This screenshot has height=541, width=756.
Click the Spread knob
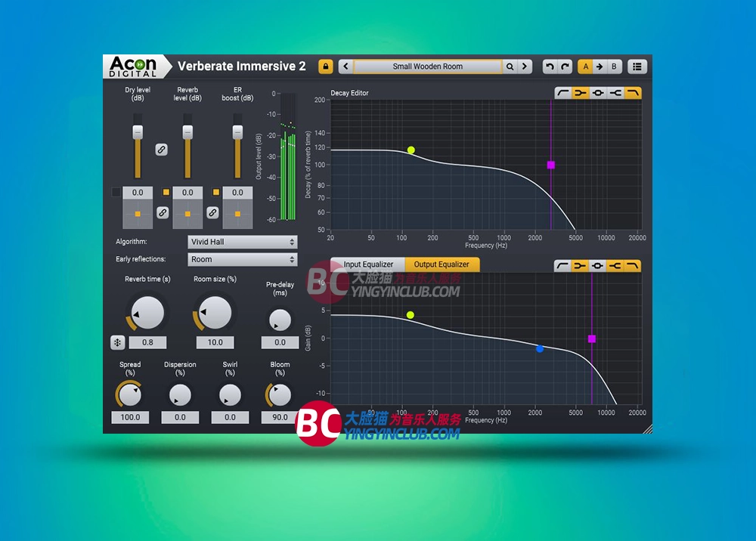point(130,395)
